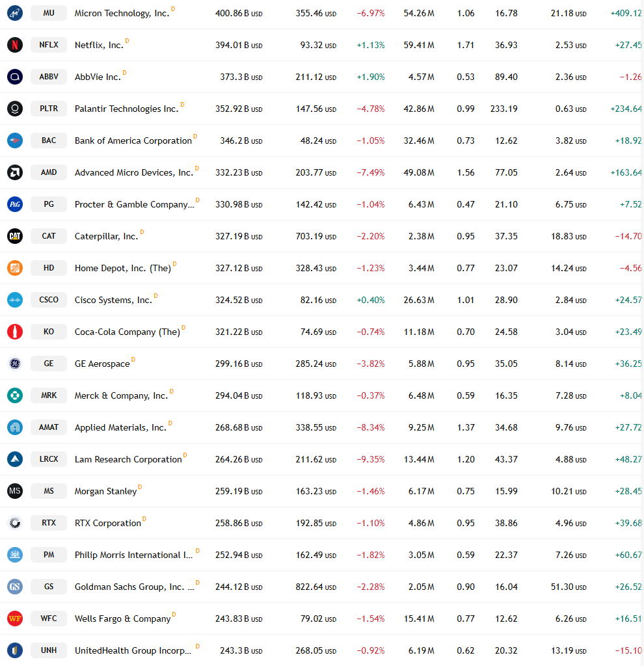
Task: Select the BAC ticker badge
Action: tap(49, 140)
